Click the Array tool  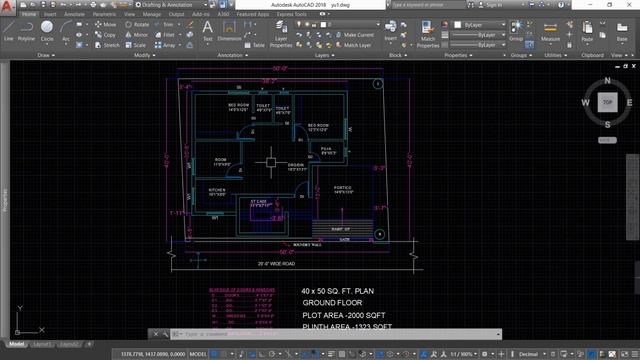[x=165, y=45]
